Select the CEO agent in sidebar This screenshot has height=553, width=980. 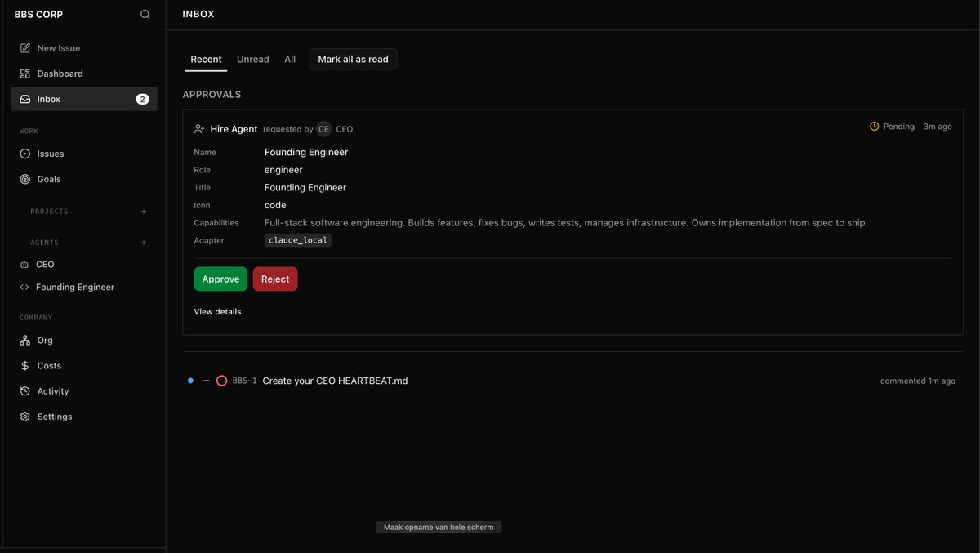pos(84,265)
